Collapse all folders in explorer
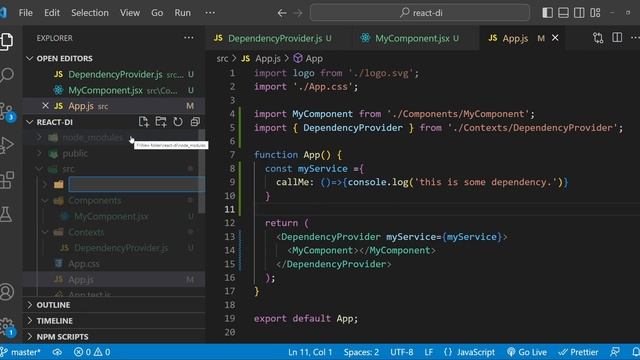The height and width of the screenshot is (360, 640). 195,122
